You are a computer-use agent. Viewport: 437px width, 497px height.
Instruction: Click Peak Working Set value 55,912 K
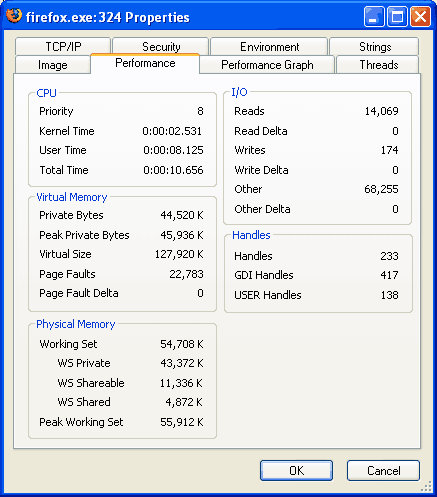[182, 422]
